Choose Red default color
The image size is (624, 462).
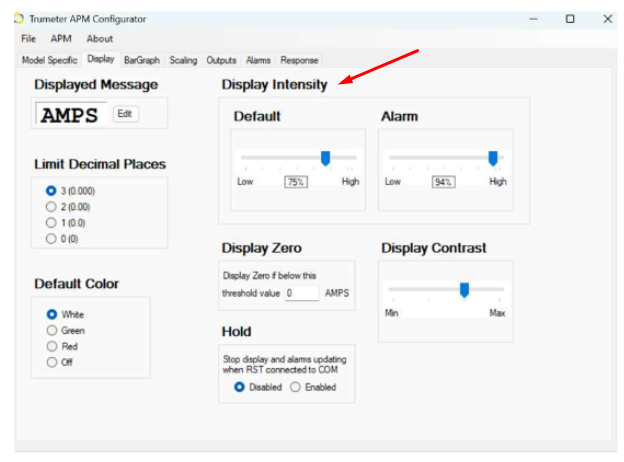click(62, 346)
